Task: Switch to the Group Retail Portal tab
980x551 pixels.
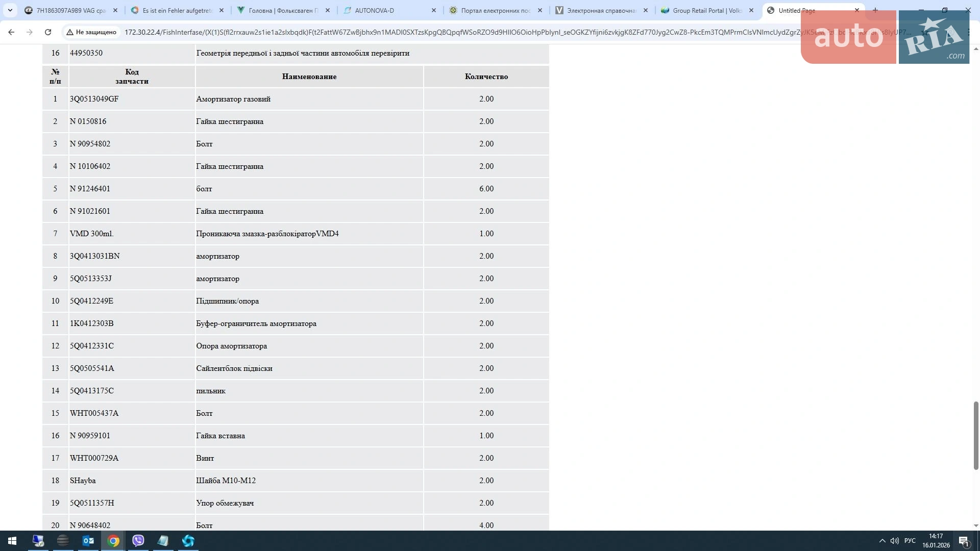Action: coord(707,10)
